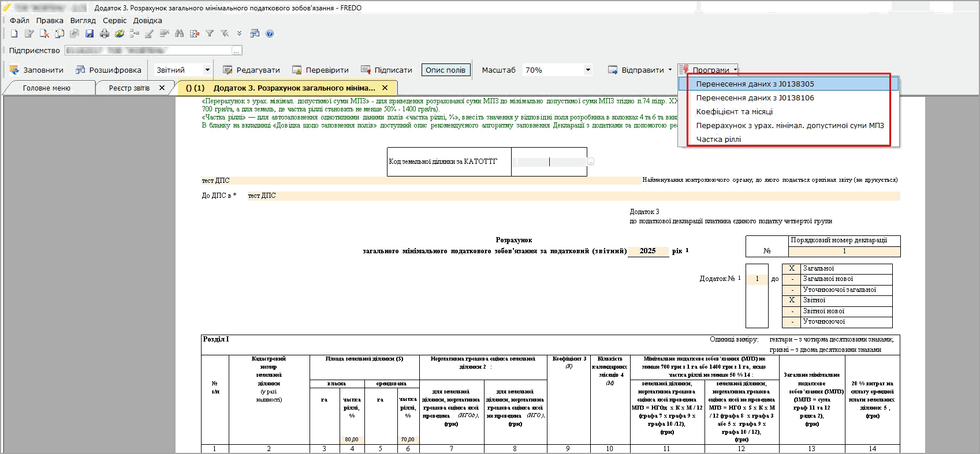Open help via blue question mark icon
Screen dimensions: 980x454
[x=270, y=34]
